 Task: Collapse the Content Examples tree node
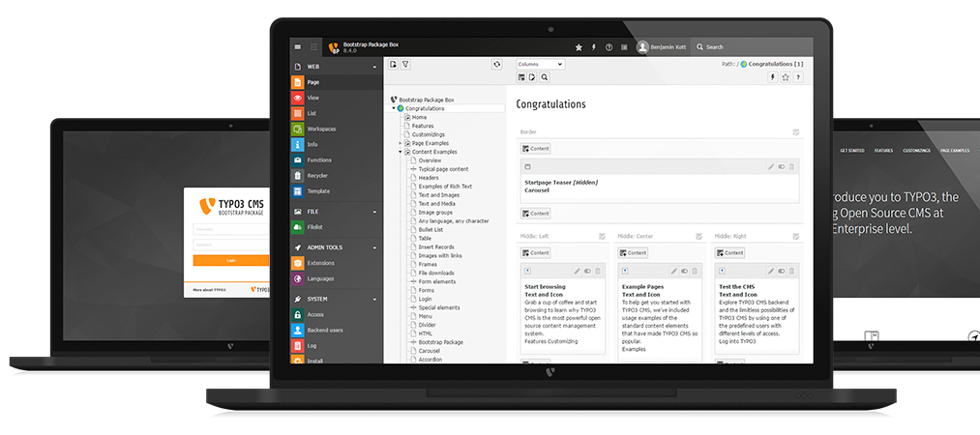click(400, 152)
